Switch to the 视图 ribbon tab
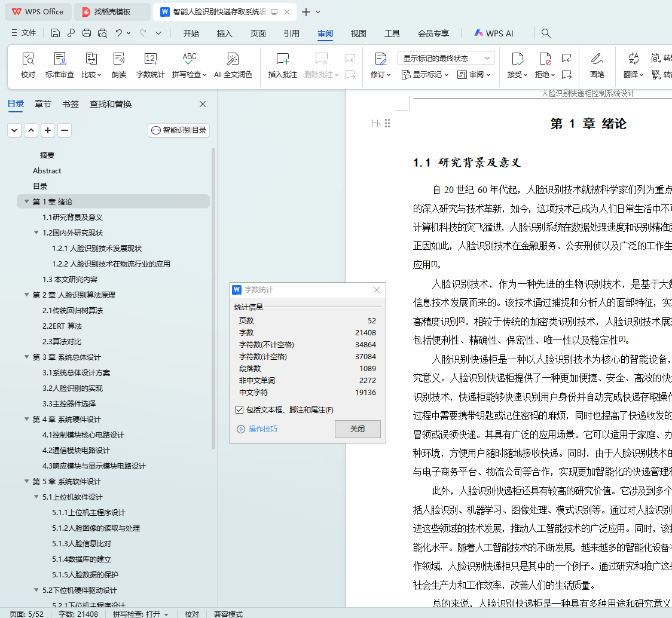The width and height of the screenshot is (672, 618). pyautogui.click(x=358, y=33)
